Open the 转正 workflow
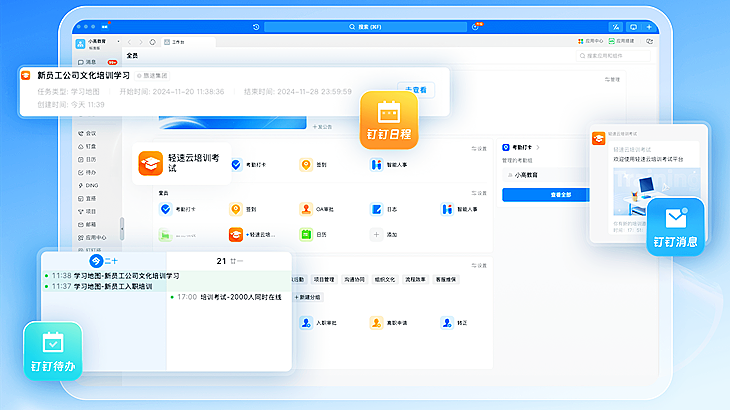This screenshot has width=730, height=410. click(x=454, y=323)
